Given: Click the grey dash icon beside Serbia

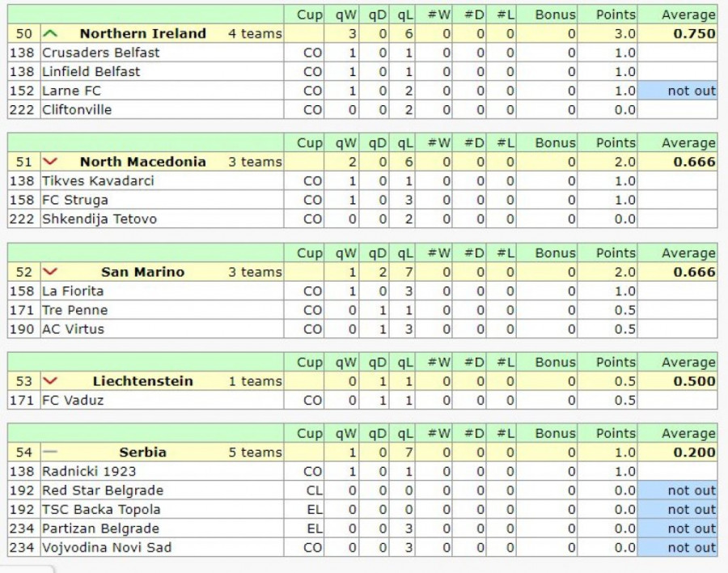Looking at the screenshot, I should click(x=50, y=452).
